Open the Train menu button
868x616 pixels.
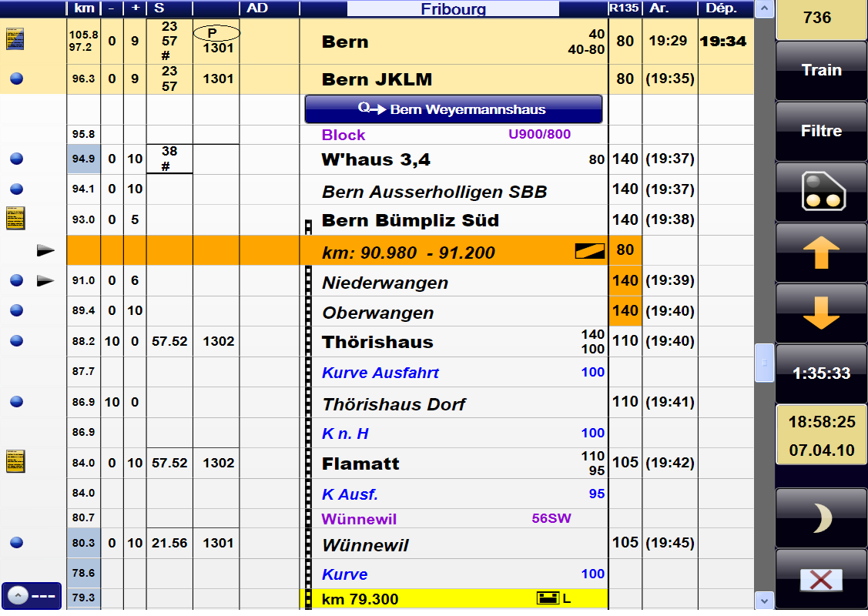[821, 70]
